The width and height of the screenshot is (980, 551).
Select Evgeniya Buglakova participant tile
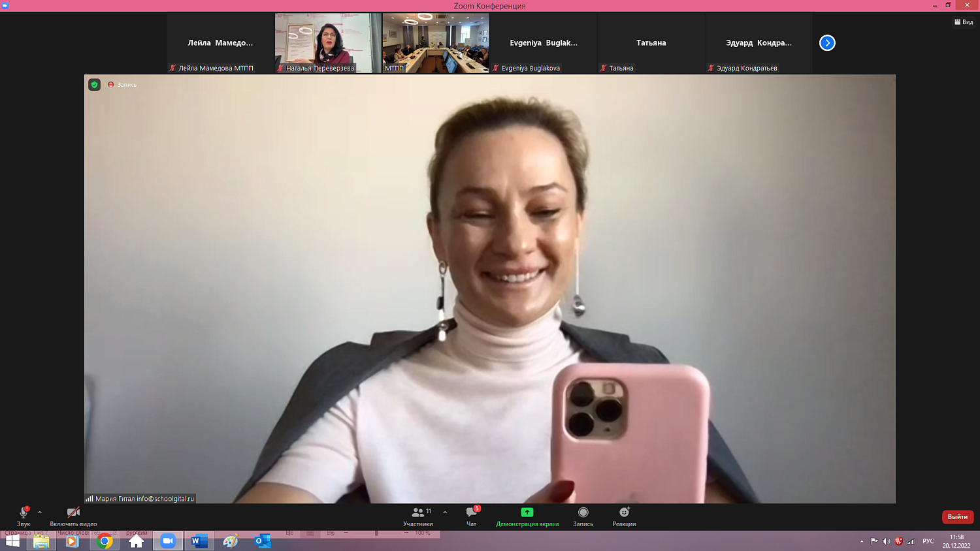click(x=544, y=43)
